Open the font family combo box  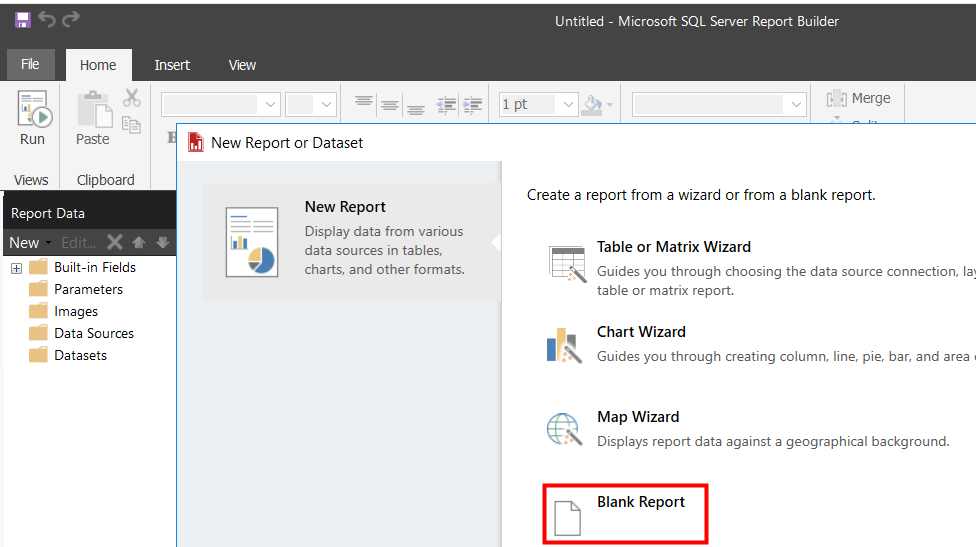click(221, 105)
